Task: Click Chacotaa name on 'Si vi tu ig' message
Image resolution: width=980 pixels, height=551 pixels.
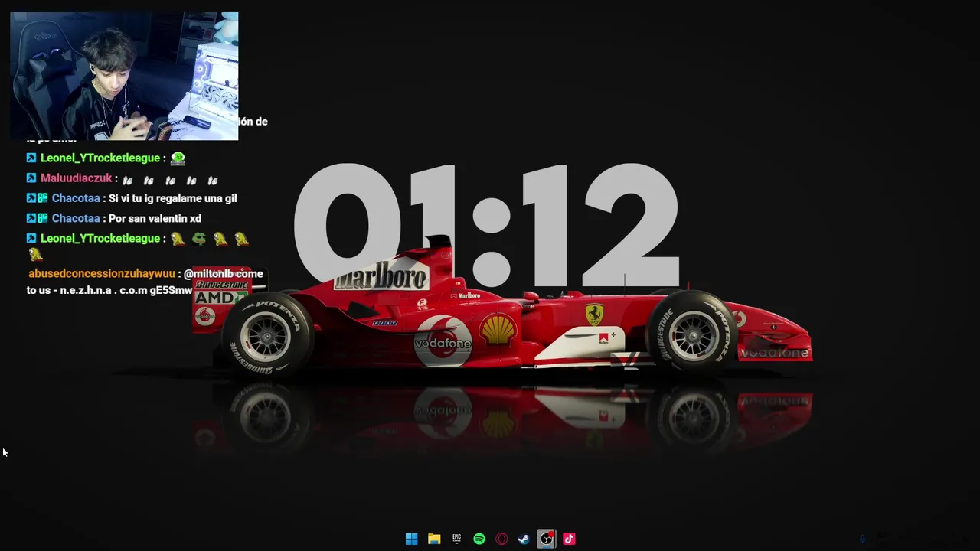Action: click(x=76, y=198)
